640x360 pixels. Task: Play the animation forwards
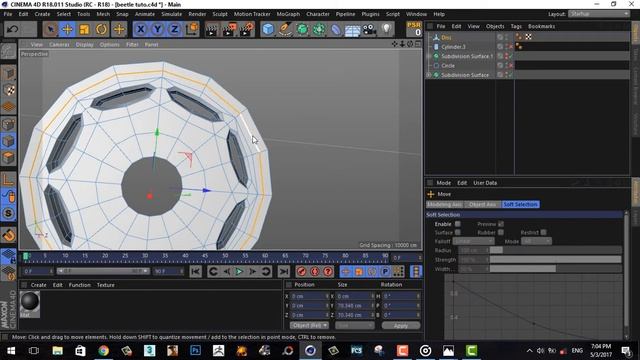240,271
